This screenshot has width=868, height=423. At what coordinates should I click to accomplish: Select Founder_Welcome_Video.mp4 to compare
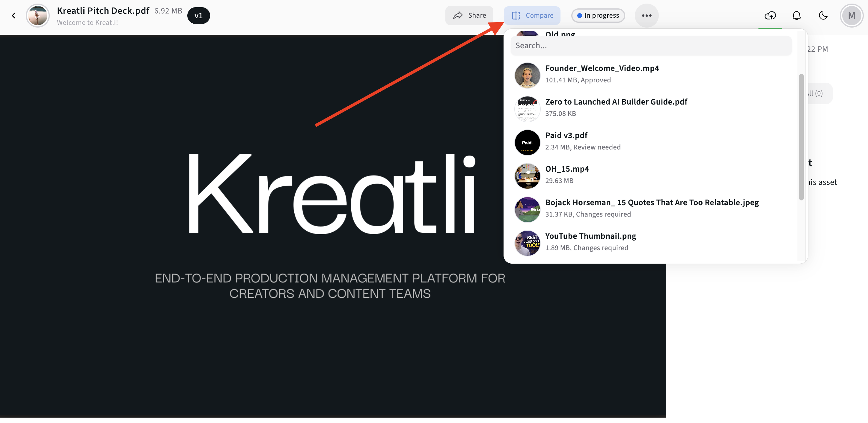pyautogui.click(x=602, y=74)
